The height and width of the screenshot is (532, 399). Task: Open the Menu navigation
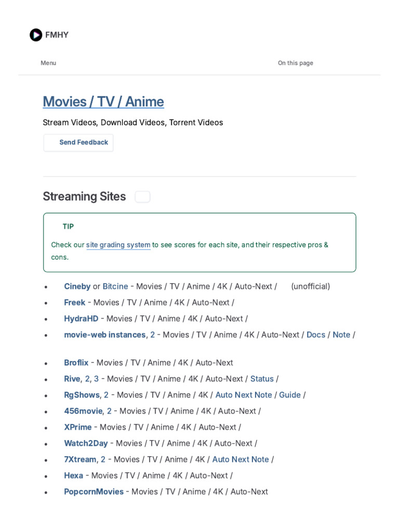pyautogui.click(x=48, y=63)
